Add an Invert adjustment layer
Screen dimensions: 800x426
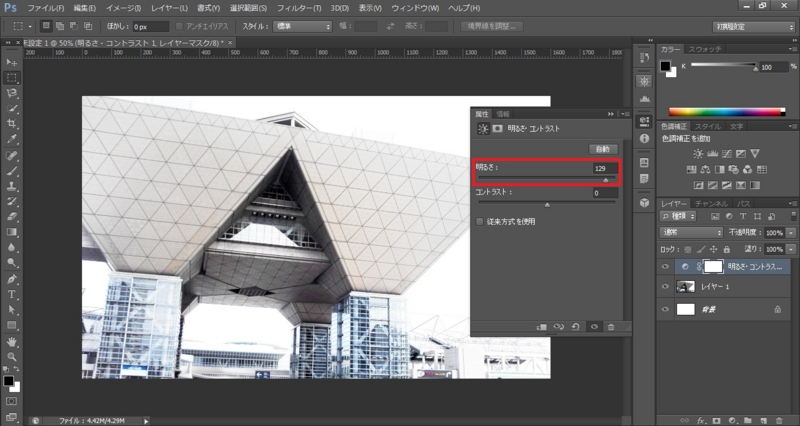click(x=698, y=185)
